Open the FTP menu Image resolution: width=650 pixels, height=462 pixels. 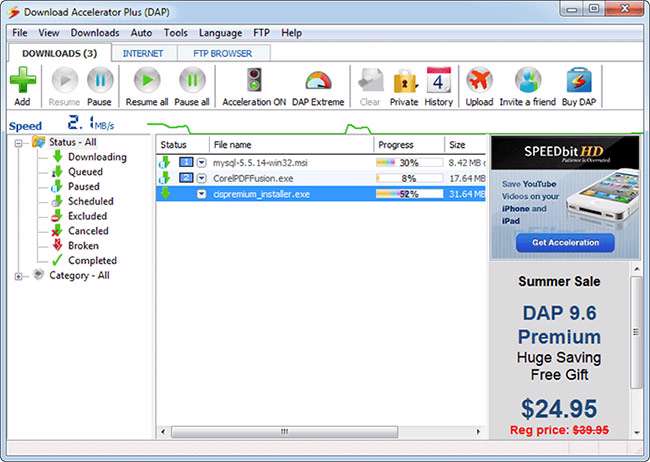(x=262, y=33)
